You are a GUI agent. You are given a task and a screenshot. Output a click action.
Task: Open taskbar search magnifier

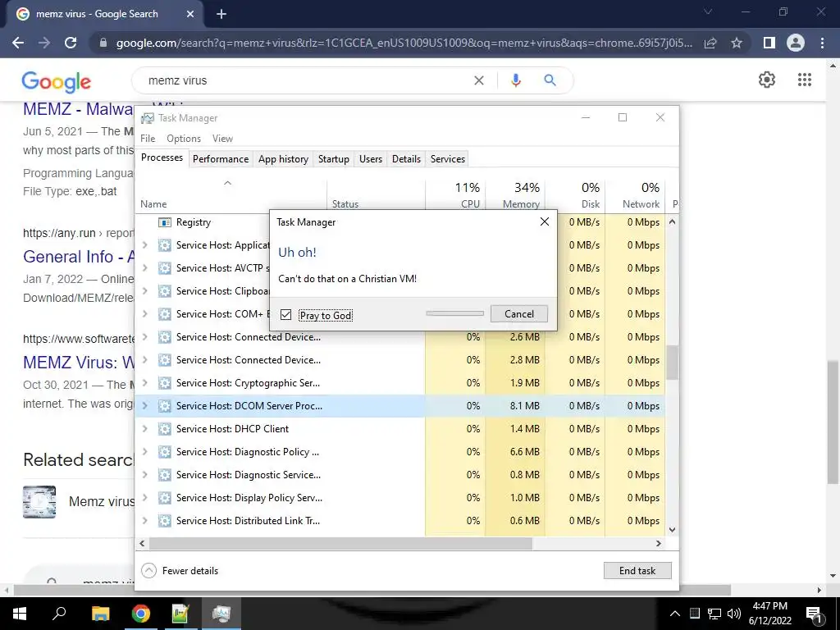point(59,613)
